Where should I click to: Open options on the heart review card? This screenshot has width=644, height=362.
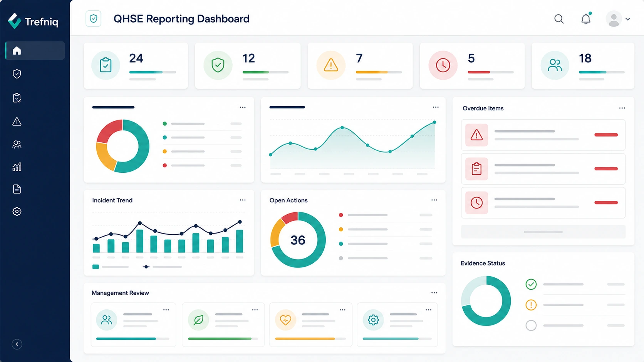click(x=342, y=310)
